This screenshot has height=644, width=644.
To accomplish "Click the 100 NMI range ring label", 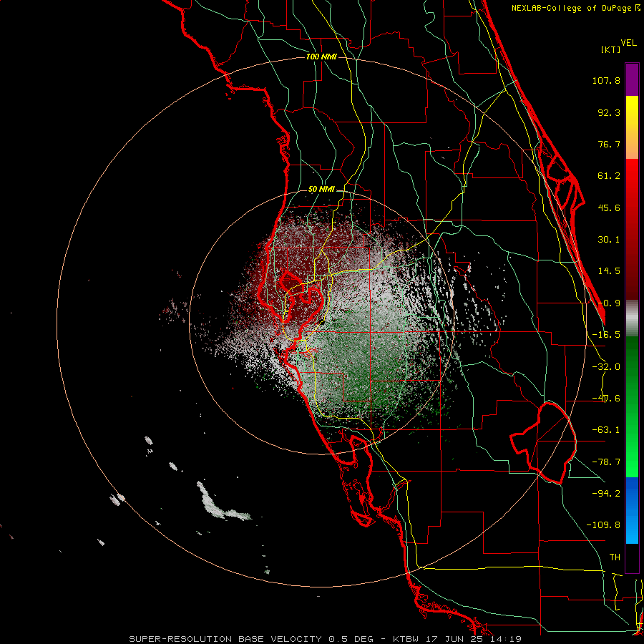I will tap(321, 57).
